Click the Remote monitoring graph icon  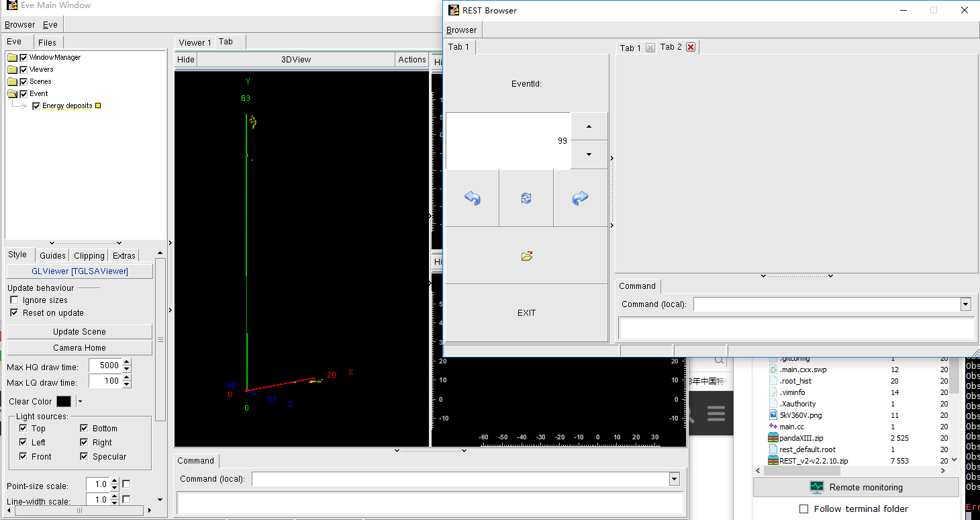(816, 487)
